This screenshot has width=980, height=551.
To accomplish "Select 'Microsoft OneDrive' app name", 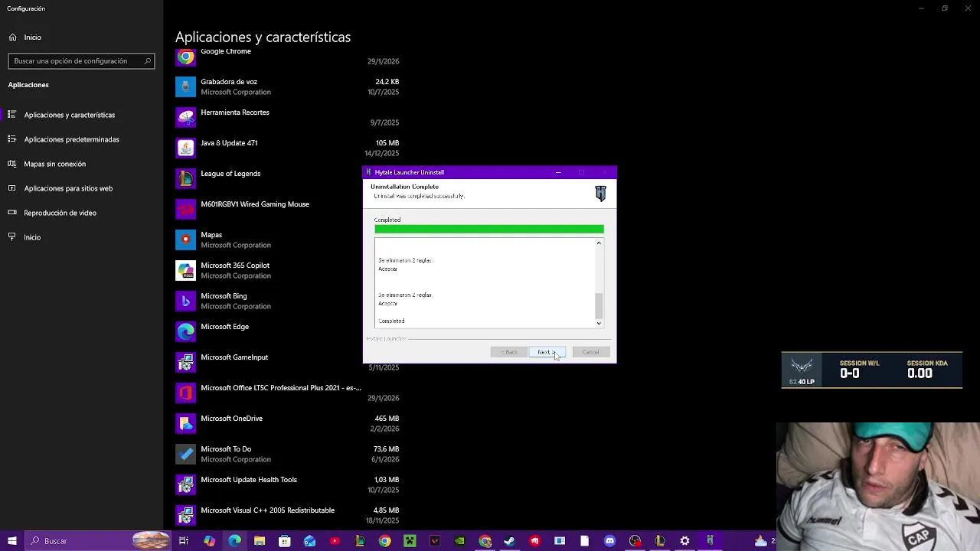I will pos(231,419).
